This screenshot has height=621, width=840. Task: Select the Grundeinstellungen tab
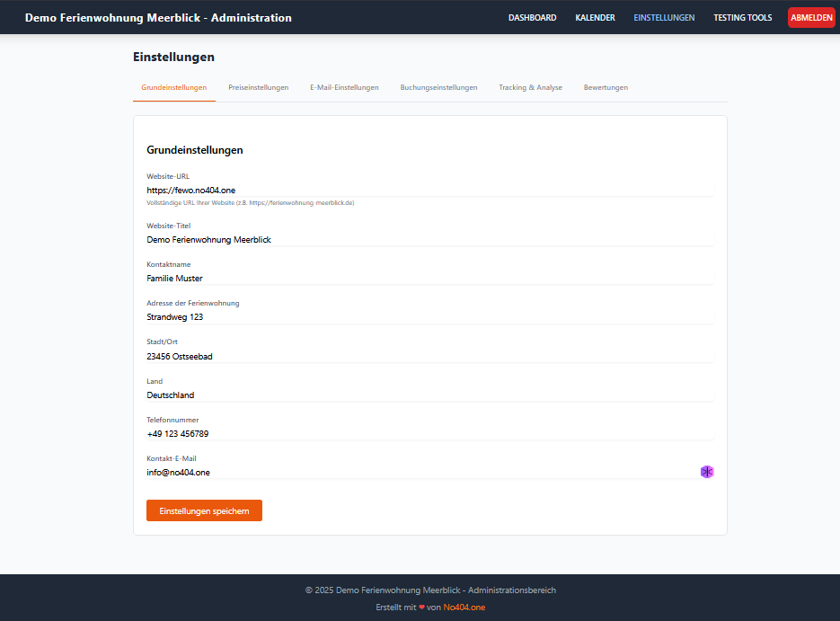173,87
